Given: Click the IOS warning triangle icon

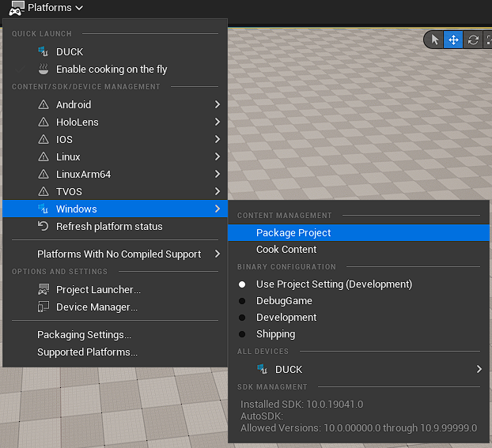Looking at the screenshot, I should pyautogui.click(x=44, y=139).
